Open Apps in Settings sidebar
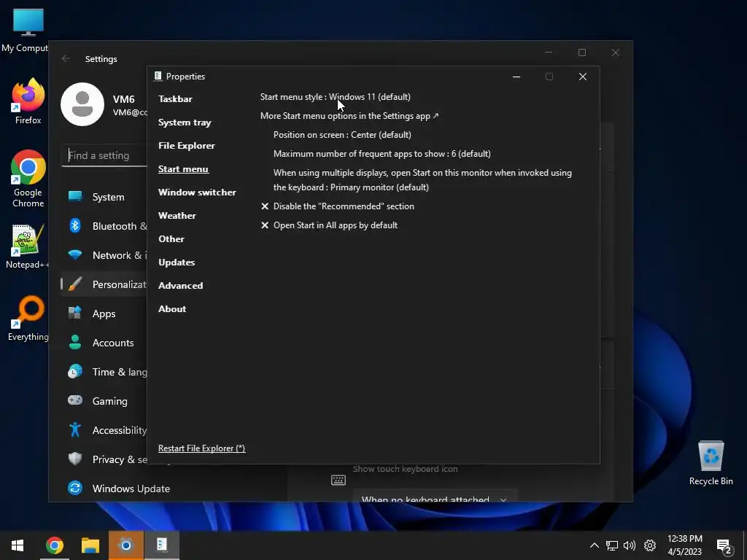Viewport: 747px width, 560px height. click(104, 314)
